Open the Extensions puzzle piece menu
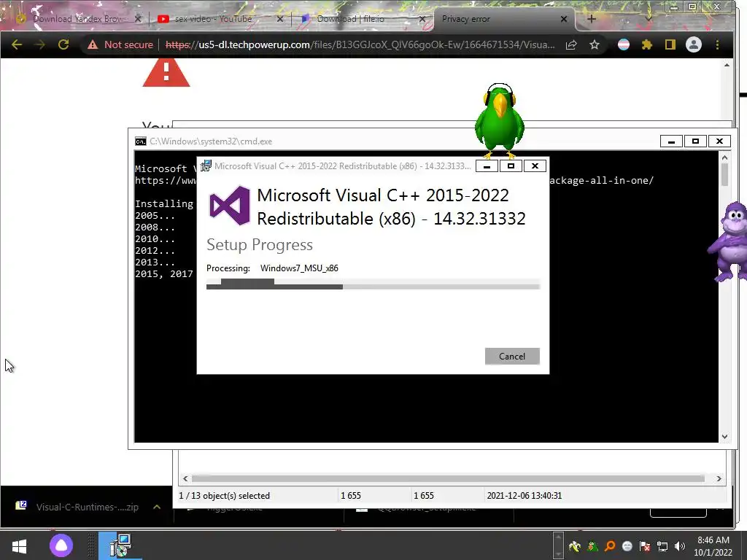 [646, 44]
